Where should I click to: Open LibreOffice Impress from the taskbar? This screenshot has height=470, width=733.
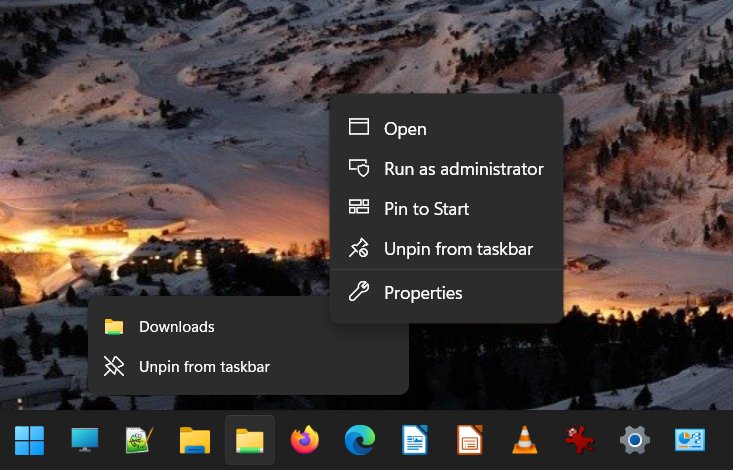coord(469,440)
